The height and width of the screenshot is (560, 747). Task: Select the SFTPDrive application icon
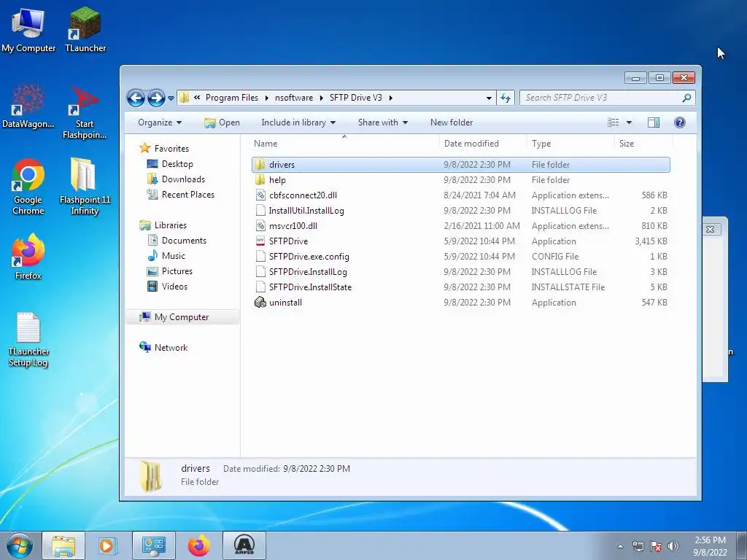[260, 241]
